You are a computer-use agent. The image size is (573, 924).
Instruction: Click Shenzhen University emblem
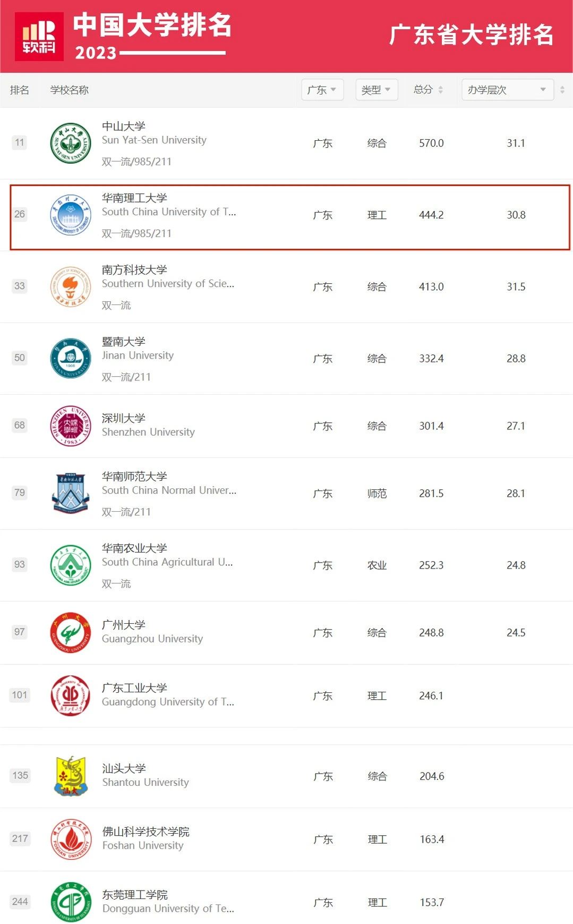click(x=71, y=426)
